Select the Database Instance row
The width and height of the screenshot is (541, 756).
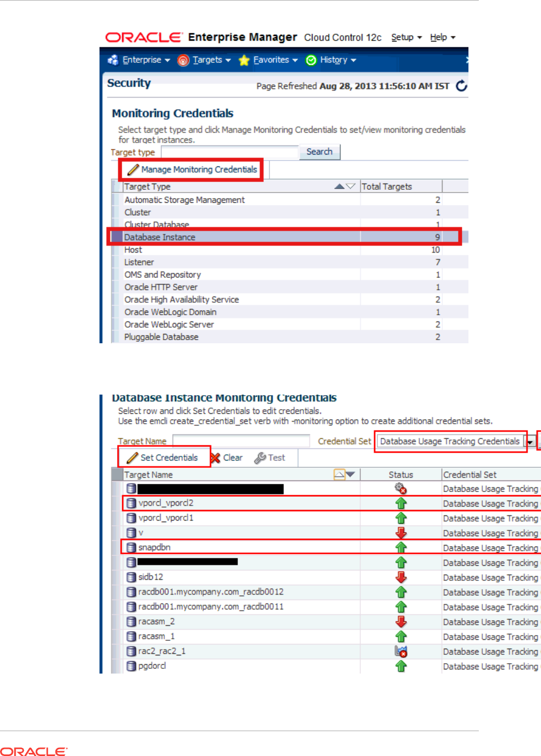coord(290,237)
